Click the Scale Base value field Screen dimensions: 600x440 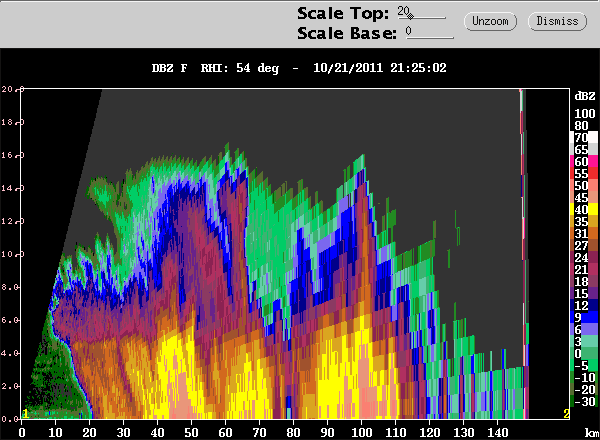(x=429, y=32)
